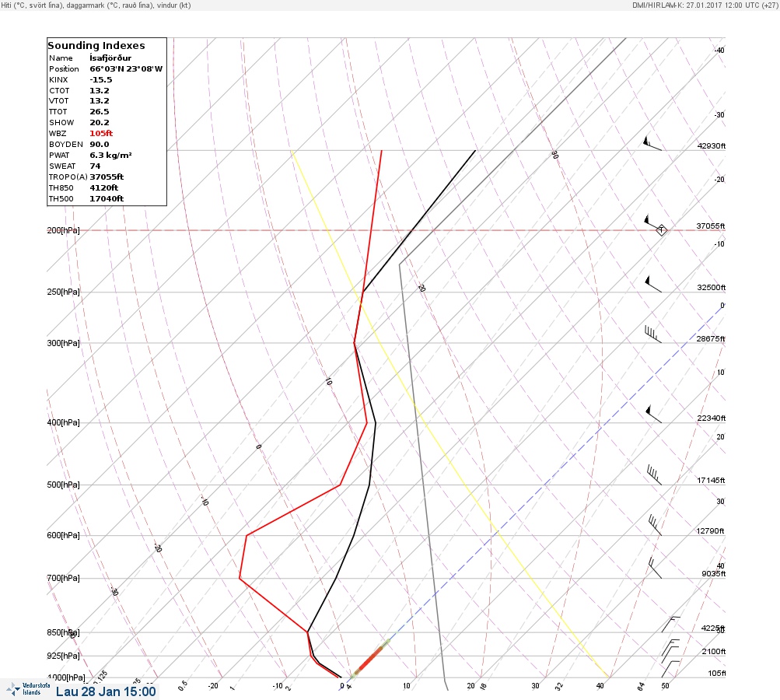Click the TH500 value 17040ft
The image size is (780, 700).
tap(107, 198)
